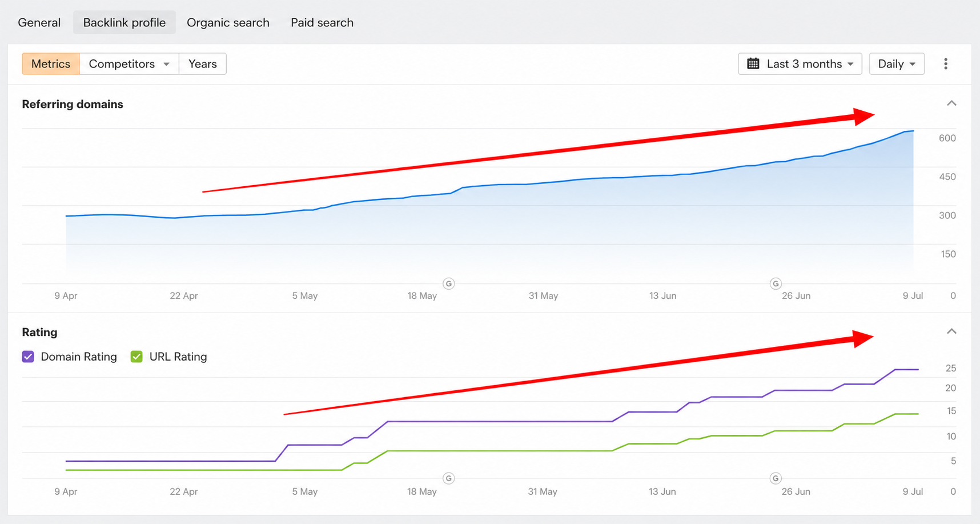
Task: Open the Daily interval dropdown
Action: coord(897,64)
